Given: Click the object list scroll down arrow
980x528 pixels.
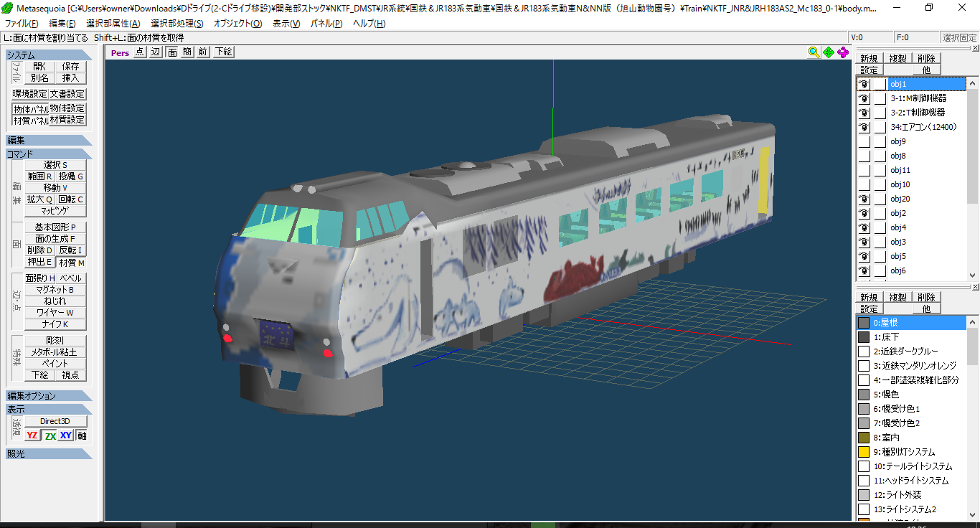Looking at the screenshot, I should [x=973, y=275].
